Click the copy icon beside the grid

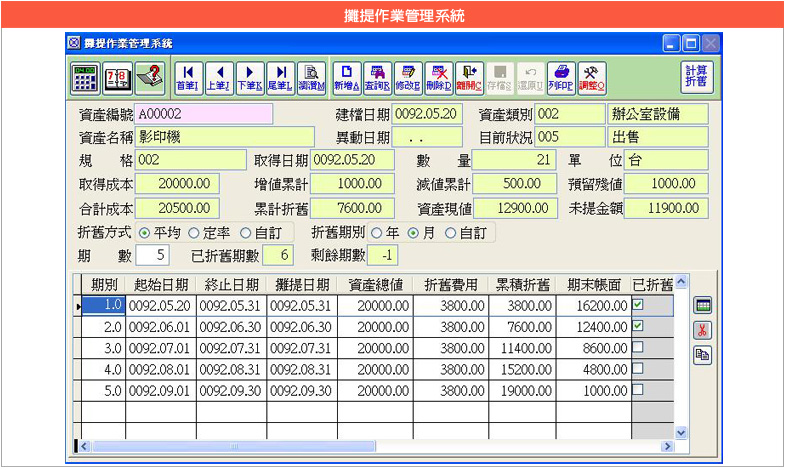click(702, 354)
